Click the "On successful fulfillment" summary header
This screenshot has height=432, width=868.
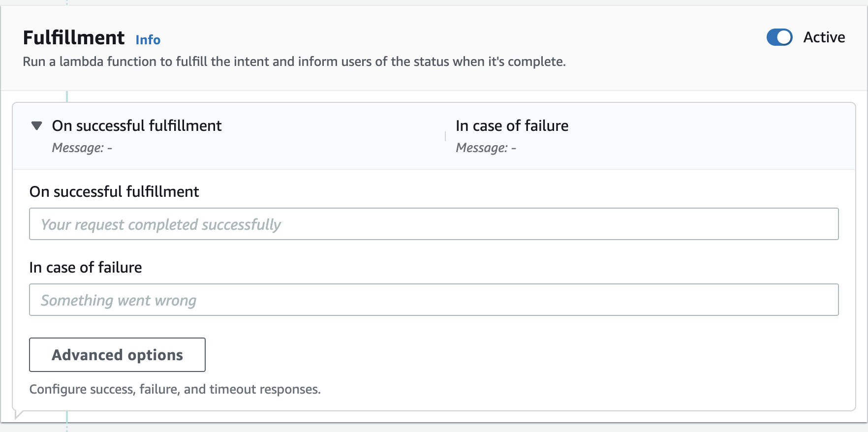(137, 126)
